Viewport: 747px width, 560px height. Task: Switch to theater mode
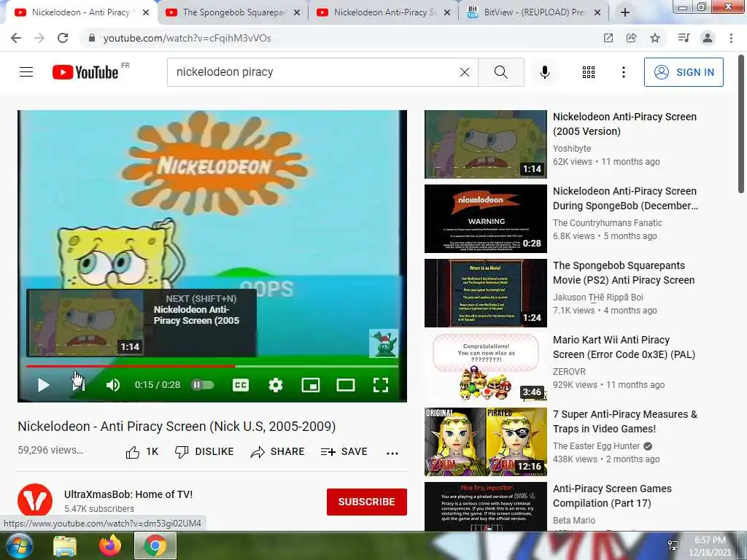[346, 385]
